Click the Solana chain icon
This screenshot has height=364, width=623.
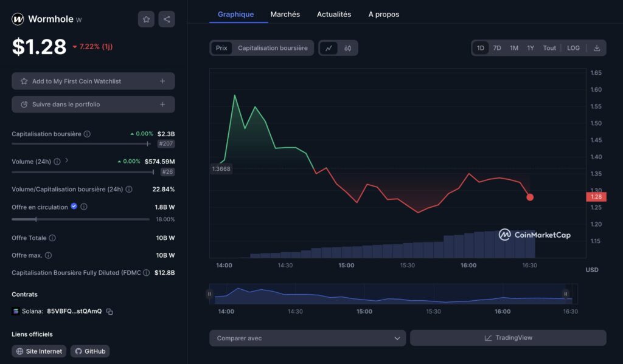16,311
